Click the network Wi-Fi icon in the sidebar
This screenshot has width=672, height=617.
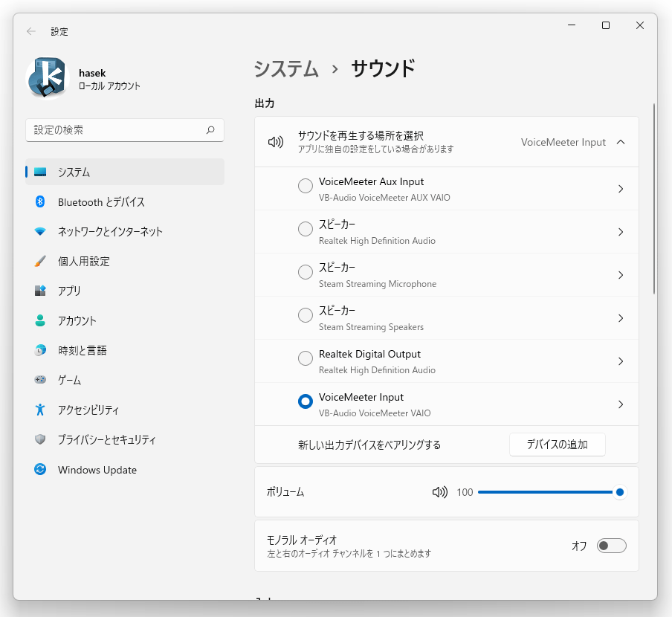point(40,232)
